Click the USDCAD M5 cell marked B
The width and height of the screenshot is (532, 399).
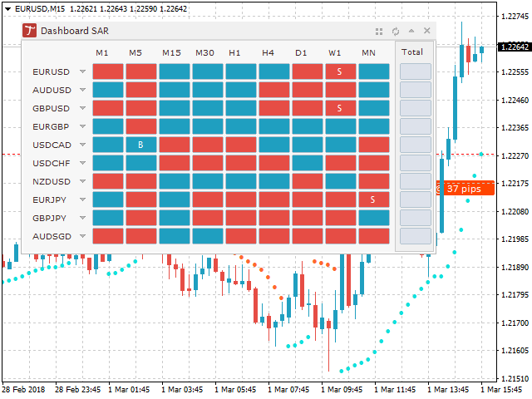coord(141,145)
